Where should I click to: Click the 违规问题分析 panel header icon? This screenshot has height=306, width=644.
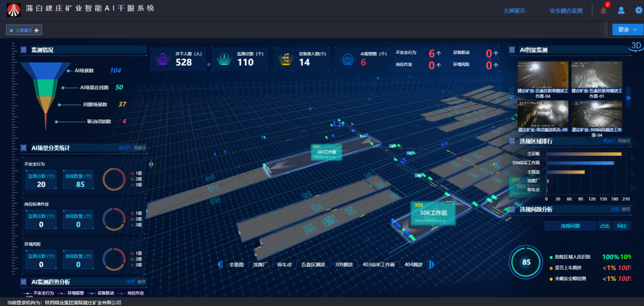[512, 209]
